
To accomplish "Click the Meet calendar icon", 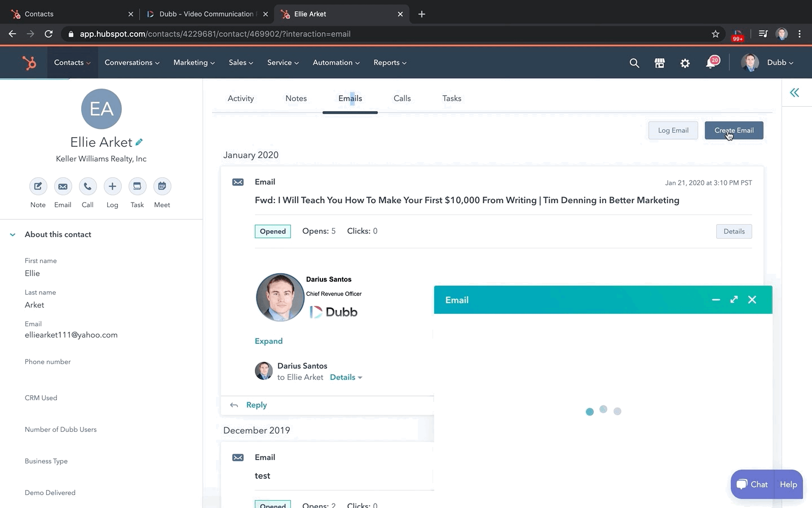I will pyautogui.click(x=162, y=186).
